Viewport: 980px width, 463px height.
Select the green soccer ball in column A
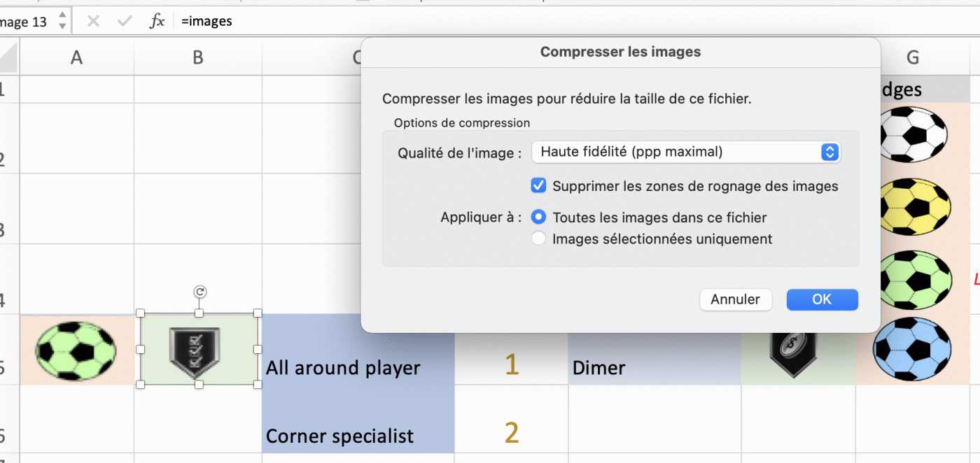pyautogui.click(x=76, y=350)
